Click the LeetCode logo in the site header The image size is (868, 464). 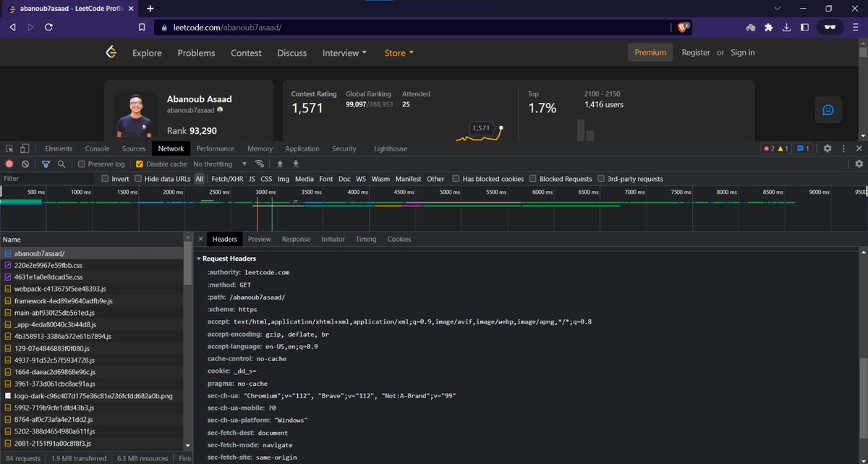(111, 52)
